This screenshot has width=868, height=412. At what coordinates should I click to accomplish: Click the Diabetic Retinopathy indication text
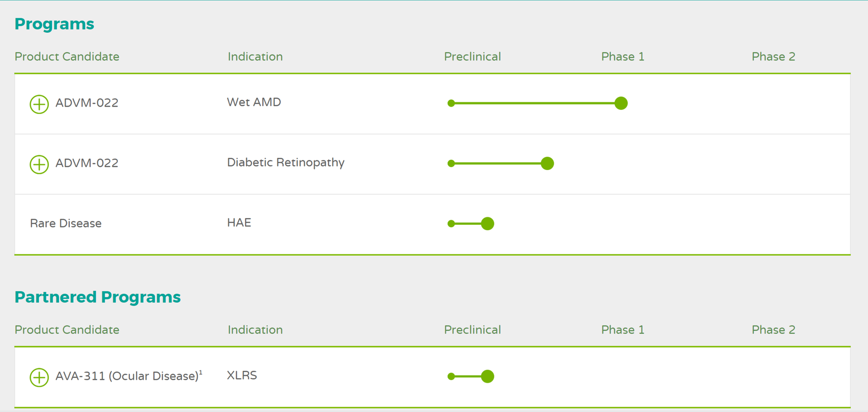coord(286,162)
